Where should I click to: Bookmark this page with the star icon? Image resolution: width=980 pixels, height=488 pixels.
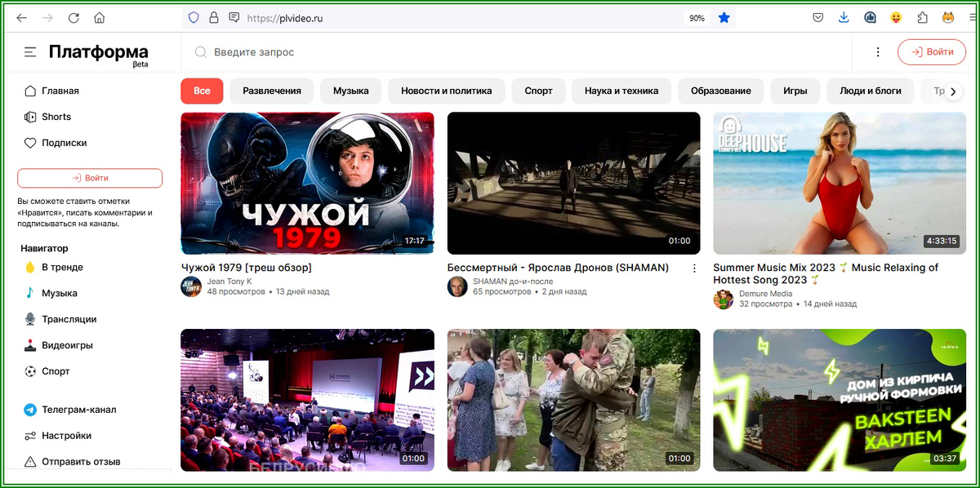point(724,18)
